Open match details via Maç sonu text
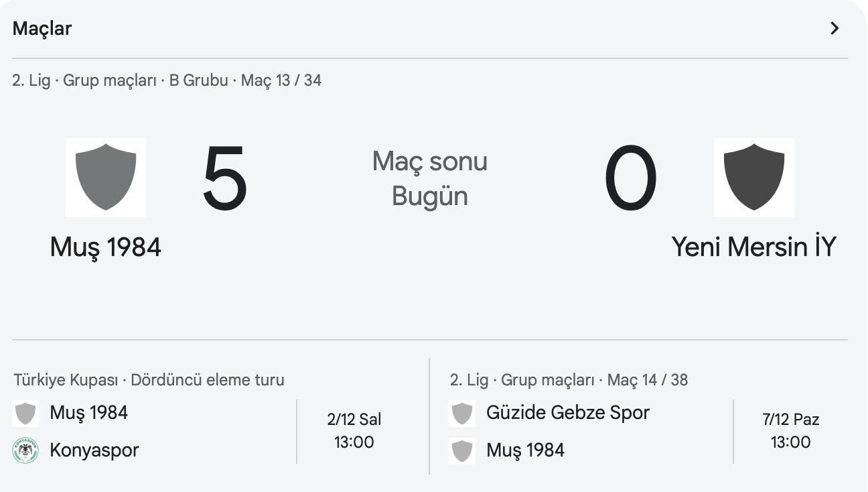The height and width of the screenshot is (492, 868). point(430,162)
